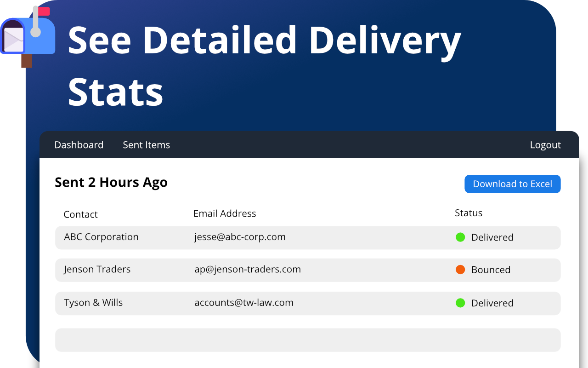Click Delivered status in ABC Corporation row
The image size is (588, 368).
tap(492, 237)
